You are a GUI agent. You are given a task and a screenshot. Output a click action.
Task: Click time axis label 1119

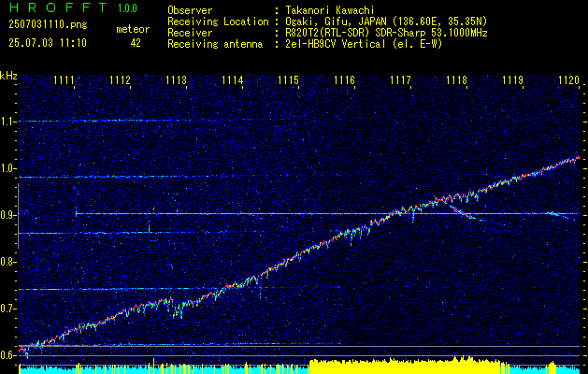pos(512,79)
